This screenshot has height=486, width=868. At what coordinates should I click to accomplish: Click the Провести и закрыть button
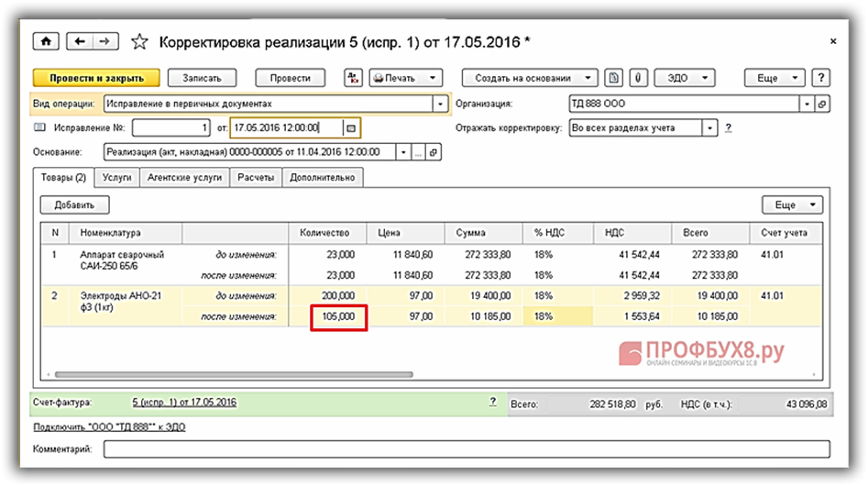(x=96, y=78)
